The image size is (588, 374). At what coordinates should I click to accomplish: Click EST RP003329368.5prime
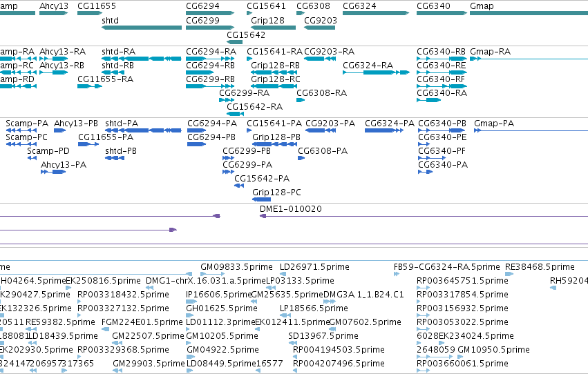pyautogui.click(x=123, y=350)
